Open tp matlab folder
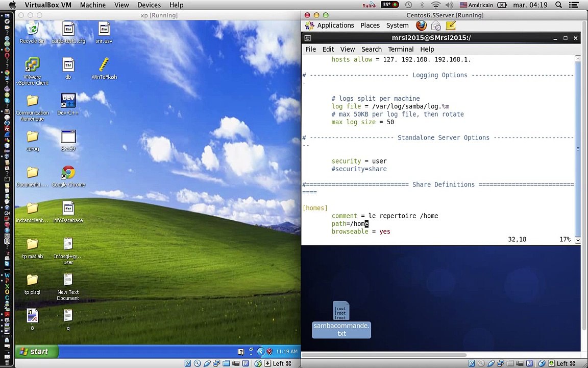588x368 pixels. pos(32,248)
